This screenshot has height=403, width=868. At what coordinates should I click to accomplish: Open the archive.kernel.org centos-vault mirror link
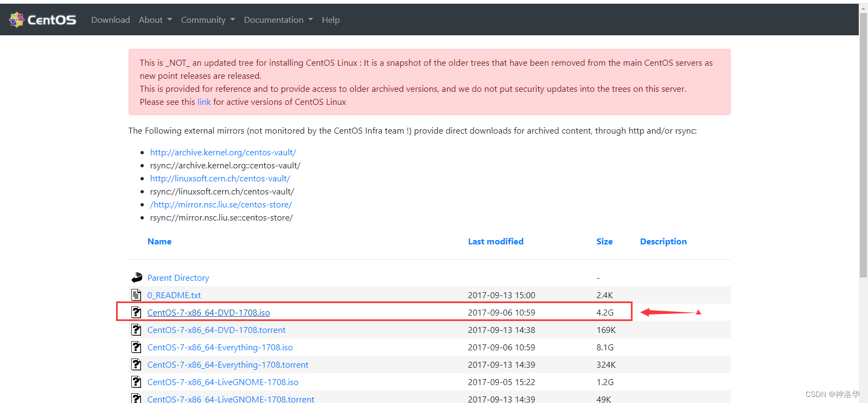223,152
